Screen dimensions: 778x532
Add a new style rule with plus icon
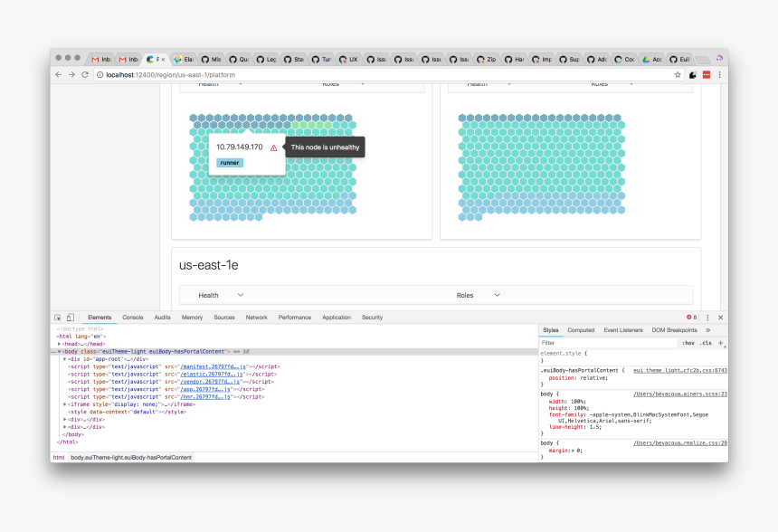(x=720, y=343)
